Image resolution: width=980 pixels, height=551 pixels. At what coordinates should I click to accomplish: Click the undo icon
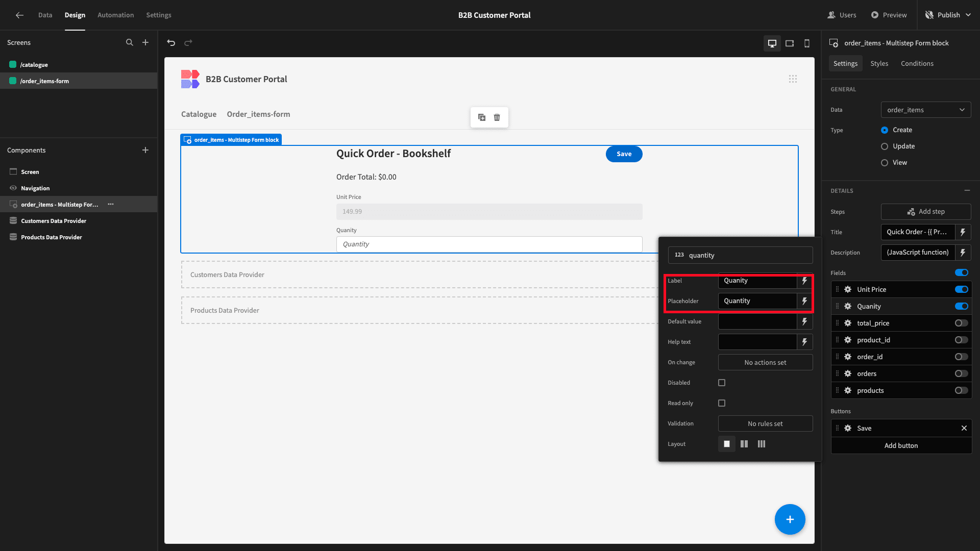pyautogui.click(x=171, y=43)
